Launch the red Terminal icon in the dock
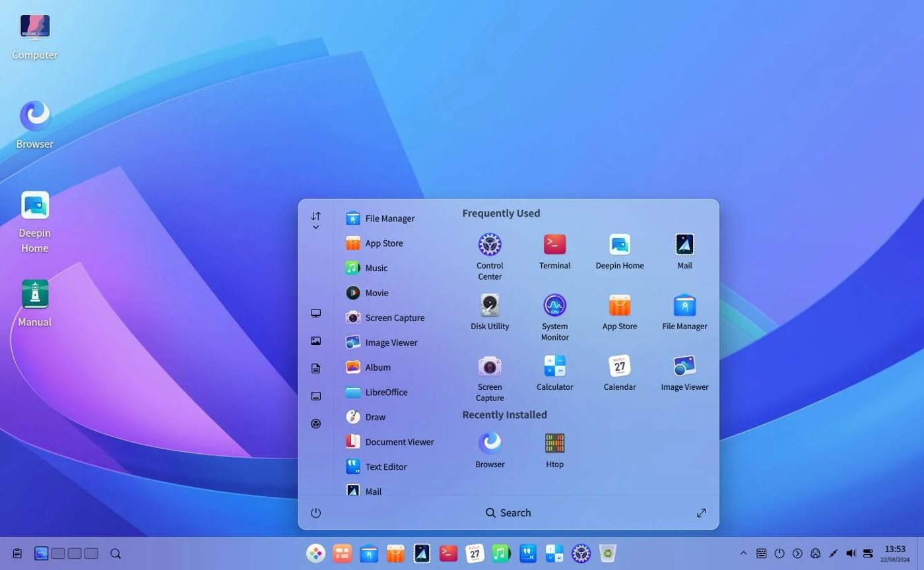 (x=448, y=553)
